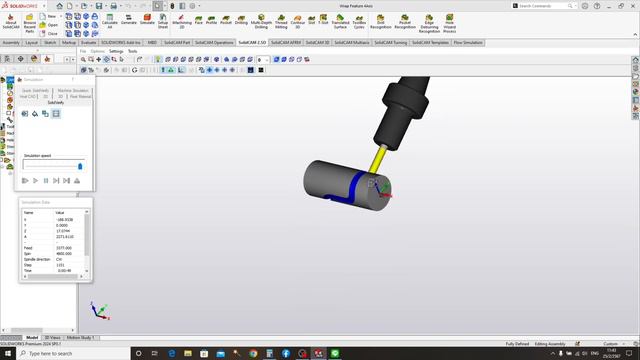The height and width of the screenshot is (360, 640).
Task: Select Multi-Depth Drilling operation
Action: 261,21
